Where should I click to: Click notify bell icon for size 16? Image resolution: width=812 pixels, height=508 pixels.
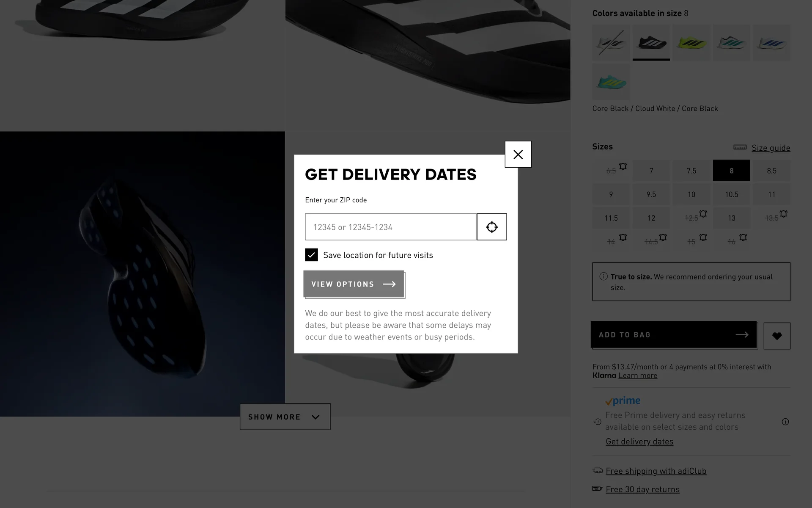pyautogui.click(x=743, y=237)
